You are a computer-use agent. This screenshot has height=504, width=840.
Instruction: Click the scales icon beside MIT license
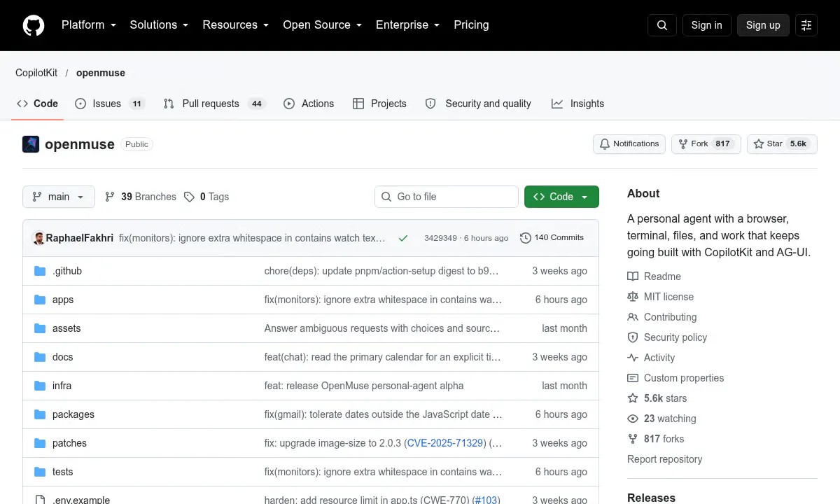coord(633,297)
